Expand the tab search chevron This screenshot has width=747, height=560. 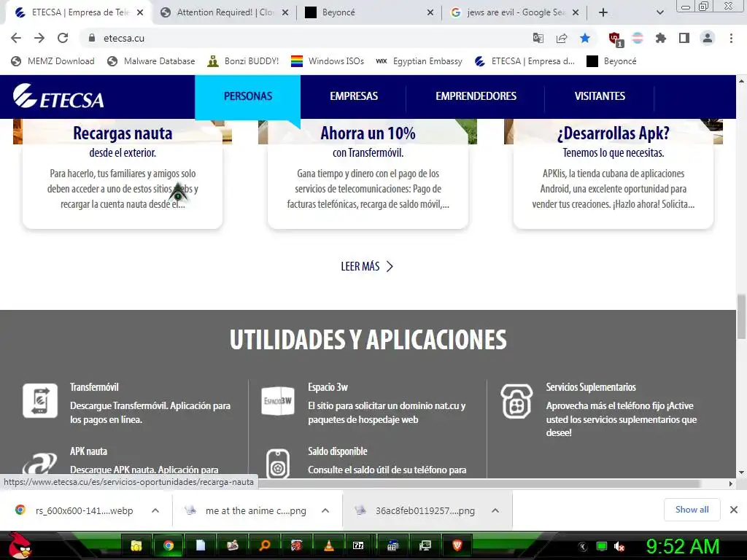click(x=659, y=12)
